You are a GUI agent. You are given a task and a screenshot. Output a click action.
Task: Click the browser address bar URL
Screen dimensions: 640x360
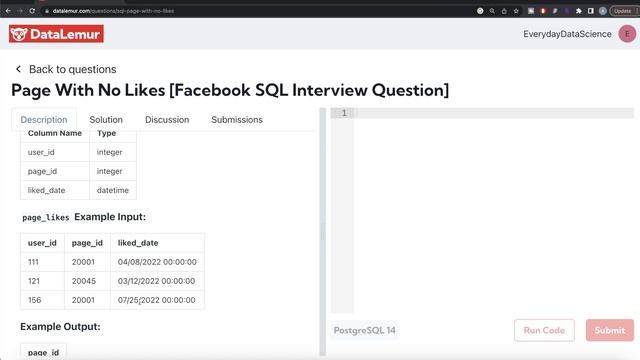(x=113, y=11)
